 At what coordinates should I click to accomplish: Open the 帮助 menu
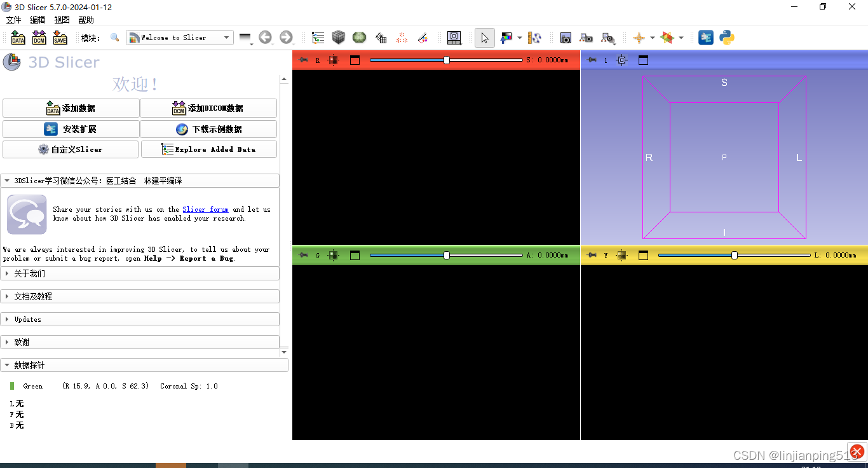pyautogui.click(x=86, y=20)
